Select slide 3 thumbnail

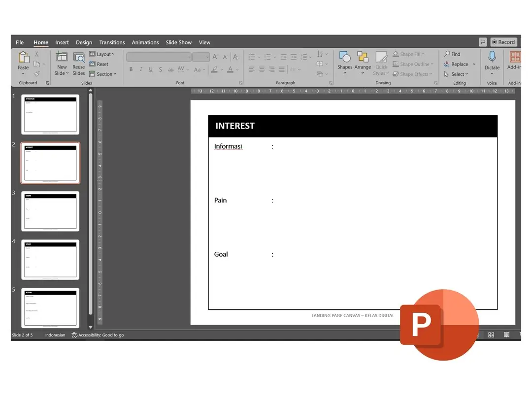point(50,211)
